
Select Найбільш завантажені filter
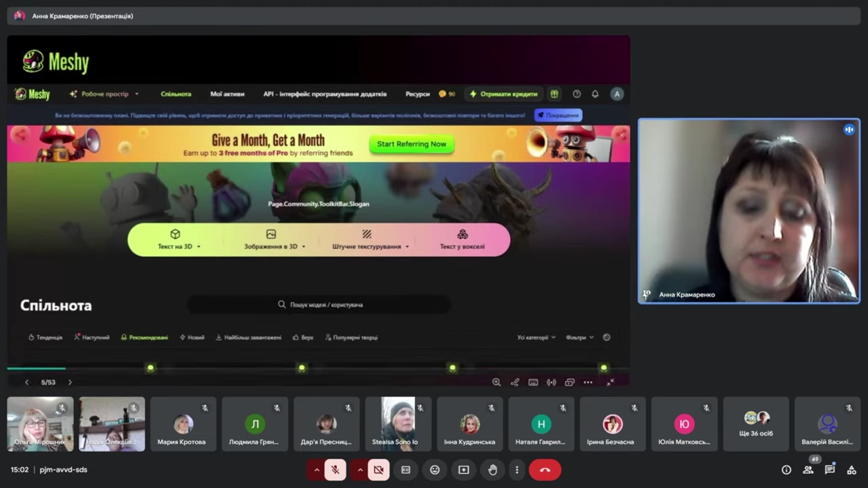pyautogui.click(x=248, y=337)
